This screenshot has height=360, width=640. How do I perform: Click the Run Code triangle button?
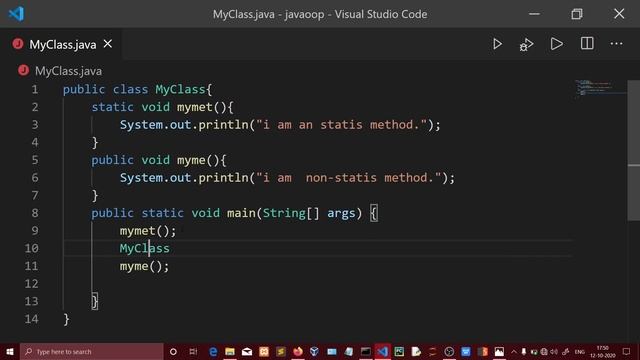[556, 44]
